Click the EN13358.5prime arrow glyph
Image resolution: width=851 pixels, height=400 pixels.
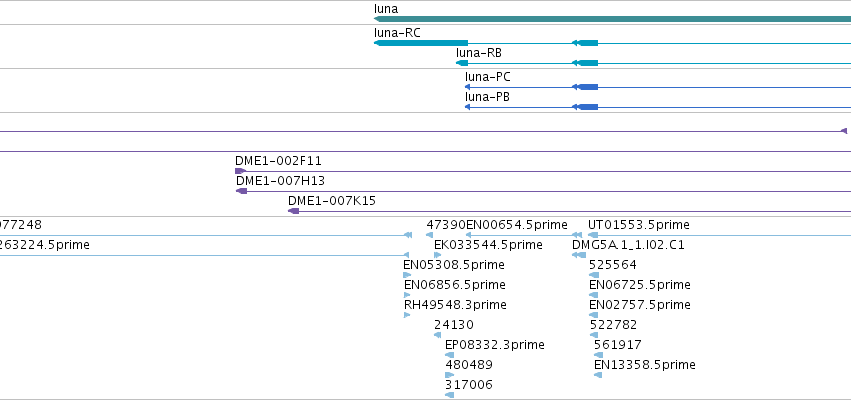pos(598,375)
